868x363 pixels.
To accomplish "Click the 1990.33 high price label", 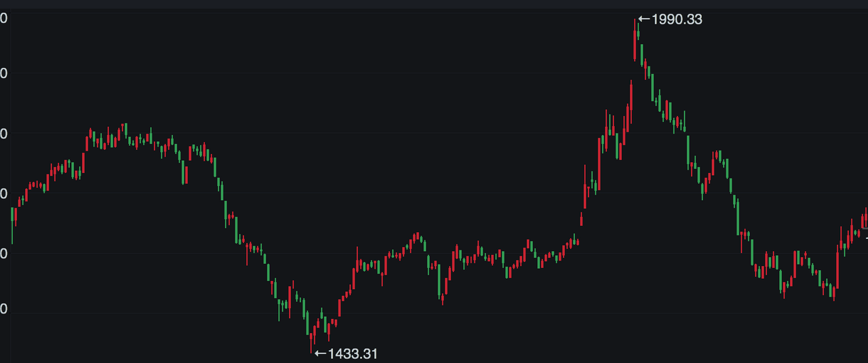I will [x=677, y=20].
